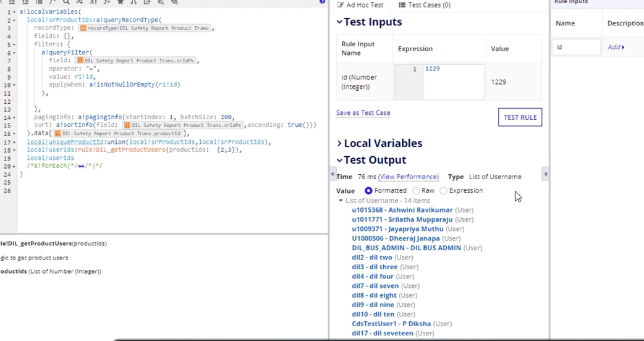
Task: Click the search magnifier icon in editor toolbar
Action: [x=66, y=2]
